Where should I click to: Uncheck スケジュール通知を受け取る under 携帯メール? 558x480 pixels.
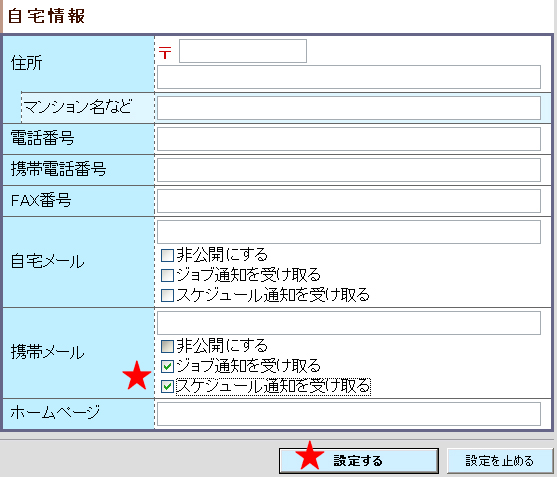(167, 386)
